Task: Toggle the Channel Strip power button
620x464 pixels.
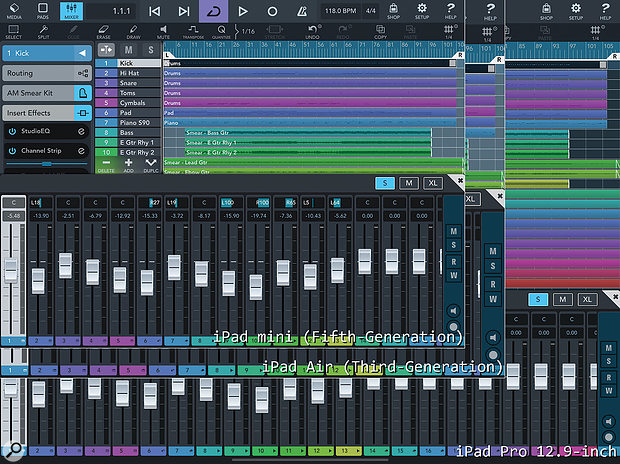Action: coord(12,151)
